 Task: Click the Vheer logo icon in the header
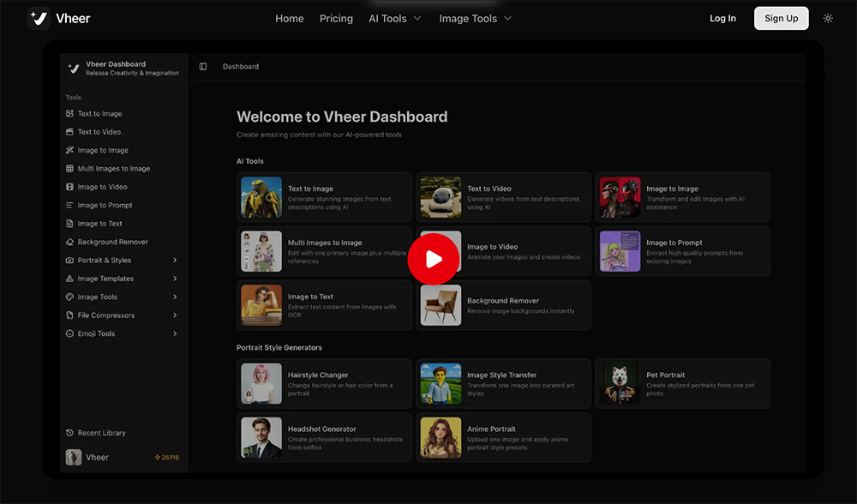[x=39, y=18]
